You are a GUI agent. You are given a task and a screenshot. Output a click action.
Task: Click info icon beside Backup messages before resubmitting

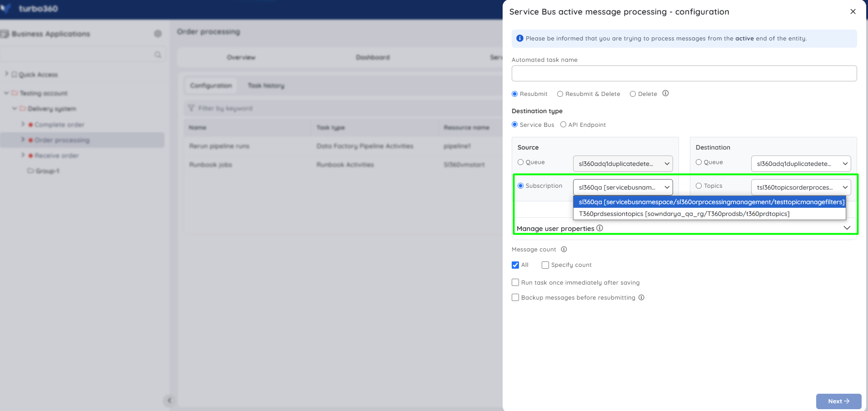coord(642,297)
